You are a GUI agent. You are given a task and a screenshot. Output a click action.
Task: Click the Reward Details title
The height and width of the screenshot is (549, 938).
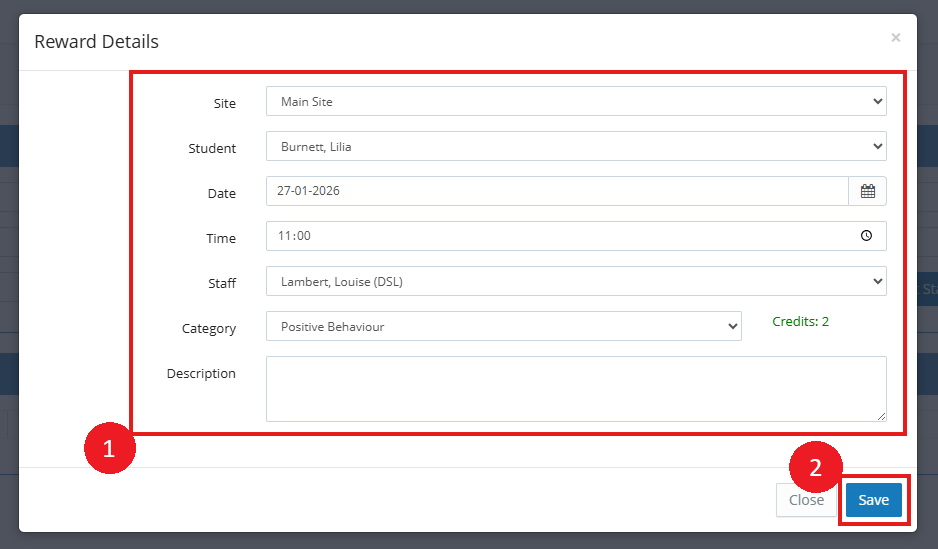pyautogui.click(x=96, y=42)
